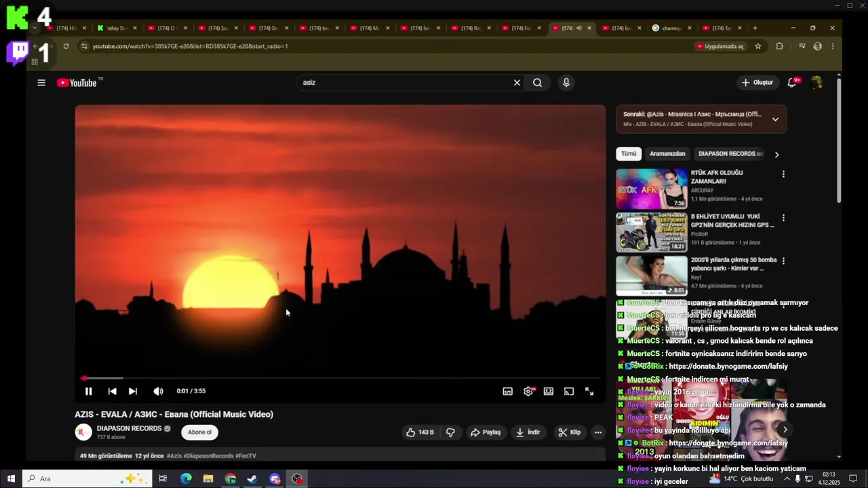Click the #Azis hashtag in description

click(x=174, y=456)
